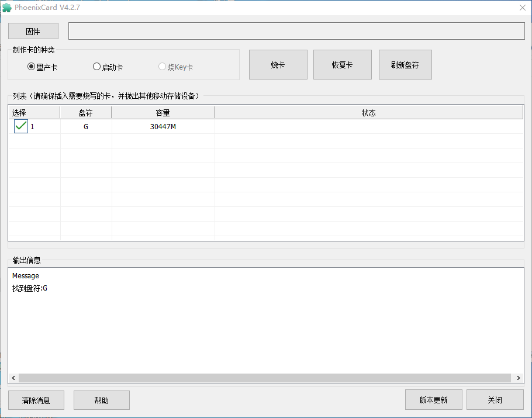Click the 烧卡 burn card button
This screenshot has height=418, width=532.
pyautogui.click(x=278, y=65)
